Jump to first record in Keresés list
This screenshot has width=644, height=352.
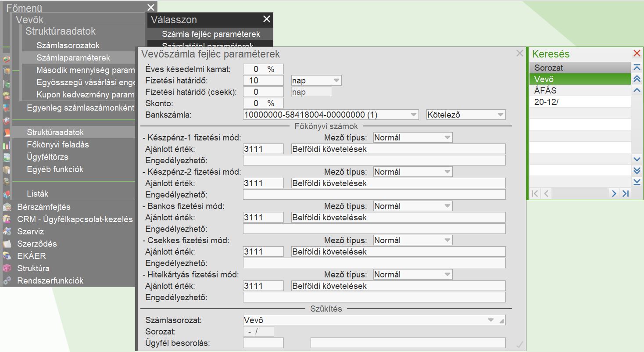click(637, 68)
